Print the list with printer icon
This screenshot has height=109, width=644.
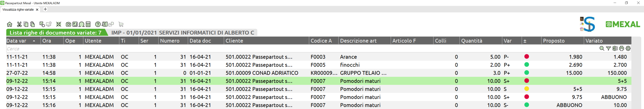tap(622, 48)
